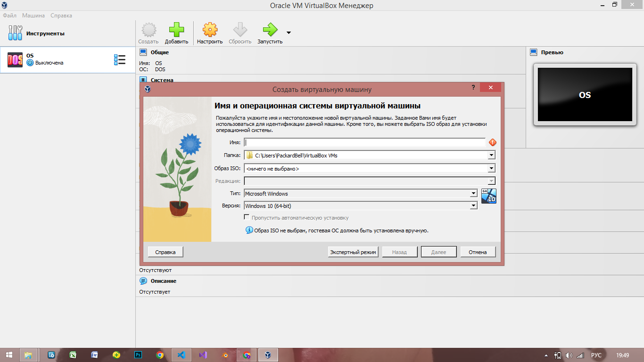Image resolution: width=644 pixels, height=362 pixels.
Task: Click the Start (Запустить) green arrow icon
Action: 270,30
